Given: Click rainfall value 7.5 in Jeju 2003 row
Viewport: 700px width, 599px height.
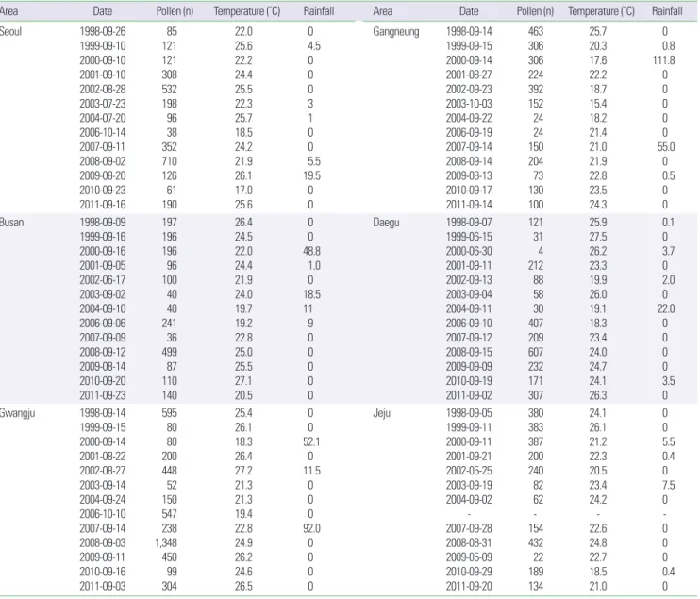Looking at the screenshot, I should coord(669,485).
